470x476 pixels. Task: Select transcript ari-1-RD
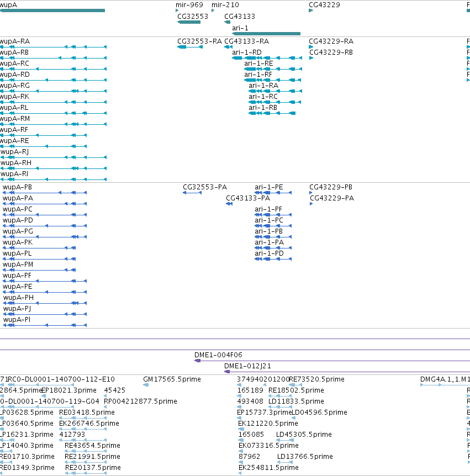pyautogui.click(x=267, y=58)
